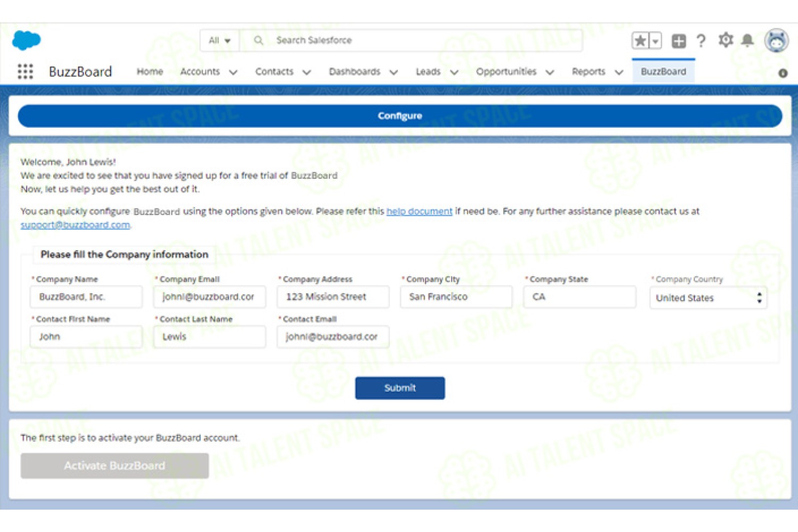The width and height of the screenshot is (798, 532).
Task: Open Global Actions plus icon
Action: pos(678,41)
